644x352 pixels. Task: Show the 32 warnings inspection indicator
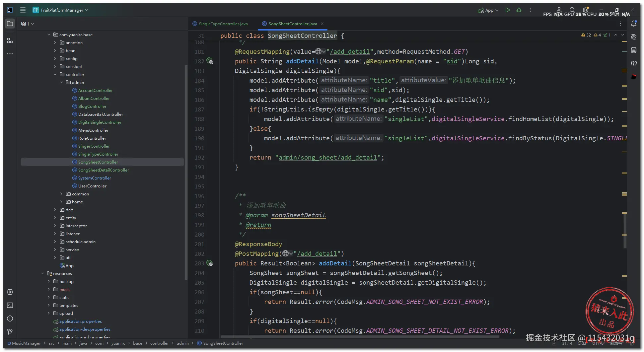coord(586,35)
